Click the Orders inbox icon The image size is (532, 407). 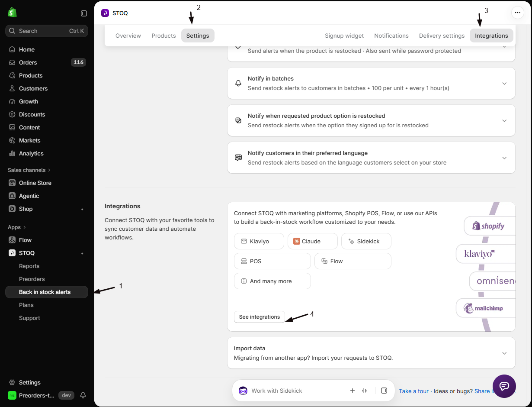point(12,62)
